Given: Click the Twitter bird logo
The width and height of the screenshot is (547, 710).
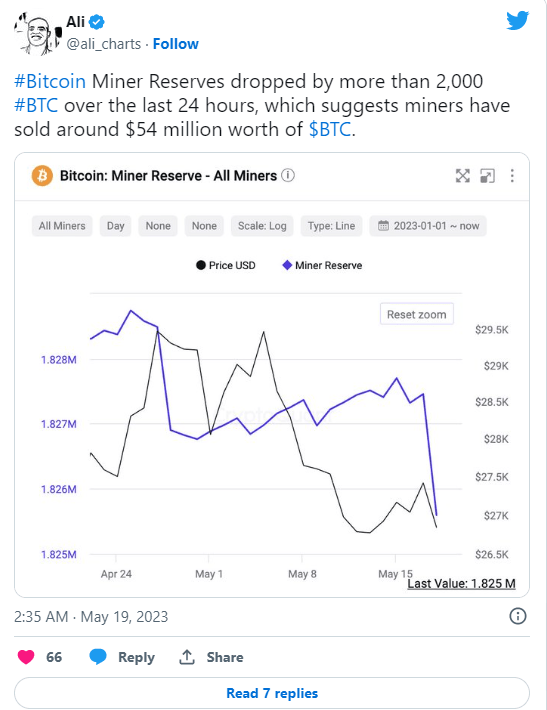Looking at the screenshot, I should (x=517, y=20).
